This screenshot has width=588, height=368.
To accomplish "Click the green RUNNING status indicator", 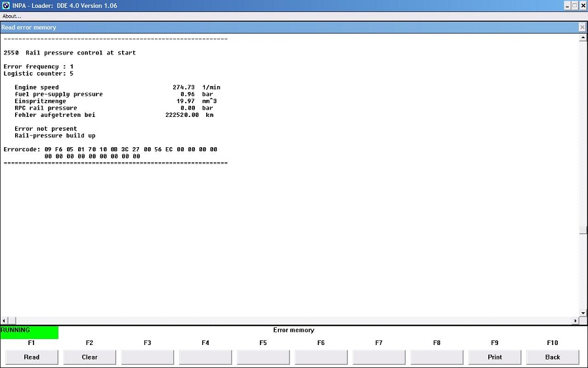I will pyautogui.click(x=29, y=331).
